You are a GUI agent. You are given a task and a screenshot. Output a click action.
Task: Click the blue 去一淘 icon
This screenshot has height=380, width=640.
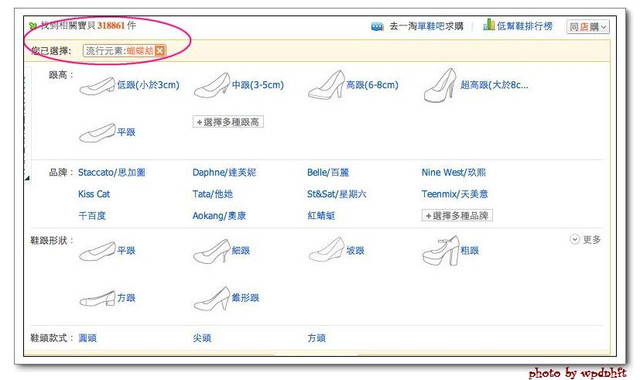[377, 27]
